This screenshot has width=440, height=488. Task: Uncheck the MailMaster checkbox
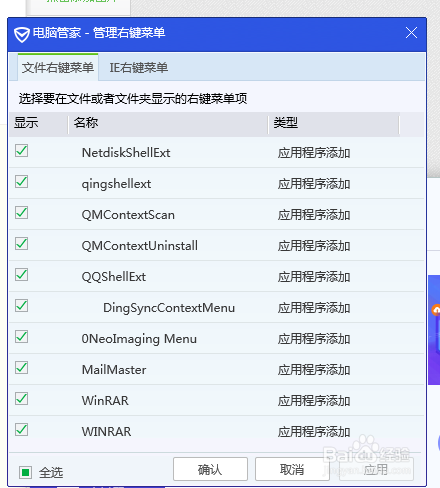[x=21, y=368]
